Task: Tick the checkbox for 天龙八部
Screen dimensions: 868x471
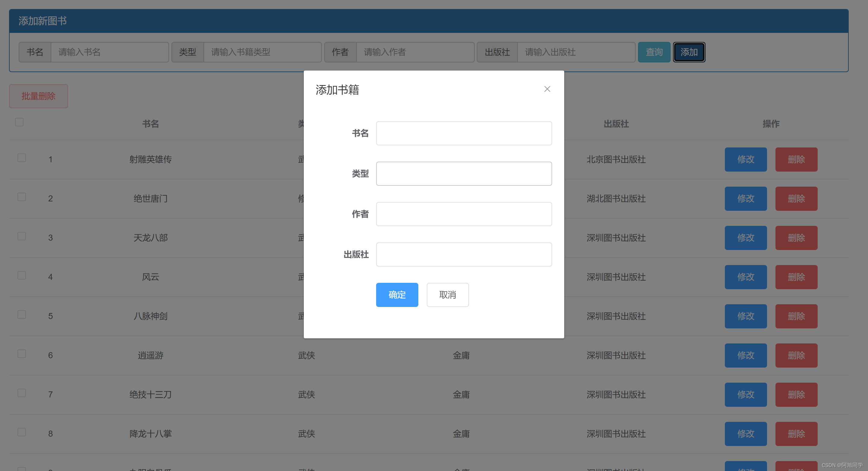Action: [22, 236]
